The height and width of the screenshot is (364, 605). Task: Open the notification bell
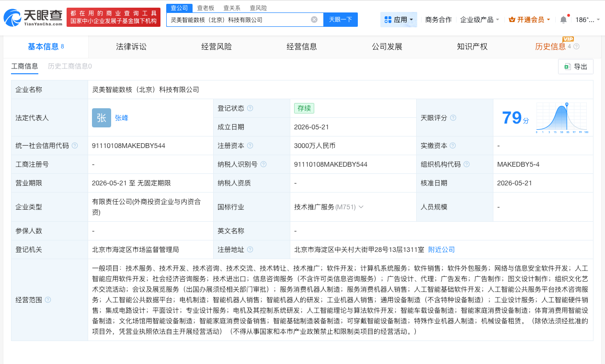click(563, 20)
